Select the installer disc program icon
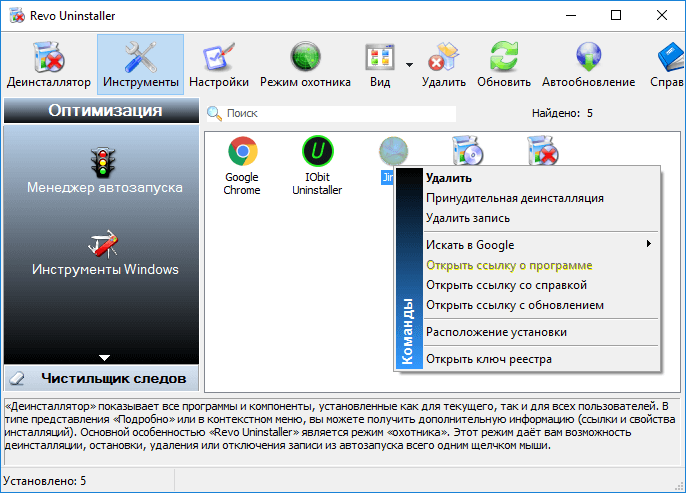 [468, 150]
